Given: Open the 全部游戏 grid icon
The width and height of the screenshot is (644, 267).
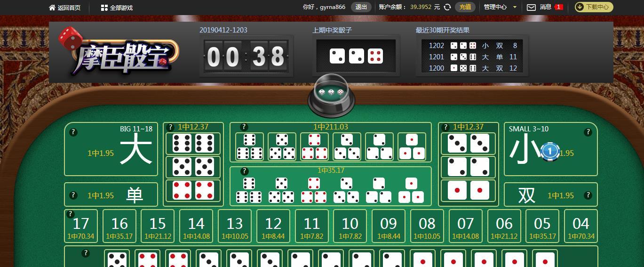Looking at the screenshot, I should (104, 8).
